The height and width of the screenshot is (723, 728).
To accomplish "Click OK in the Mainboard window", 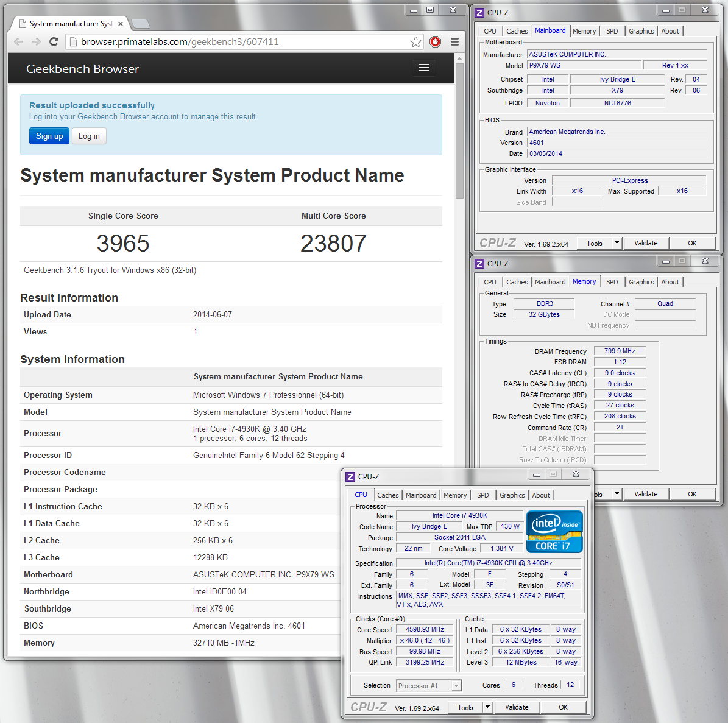I will tap(692, 242).
